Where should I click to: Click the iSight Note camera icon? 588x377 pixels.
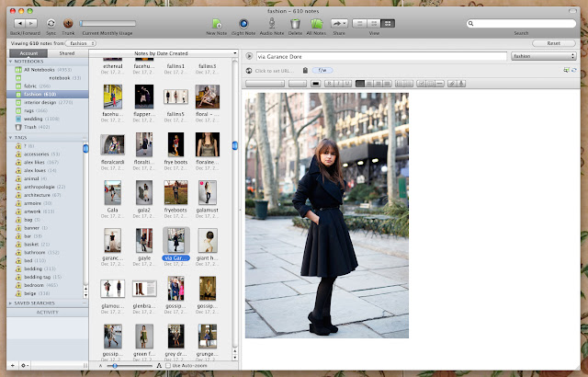(x=243, y=21)
